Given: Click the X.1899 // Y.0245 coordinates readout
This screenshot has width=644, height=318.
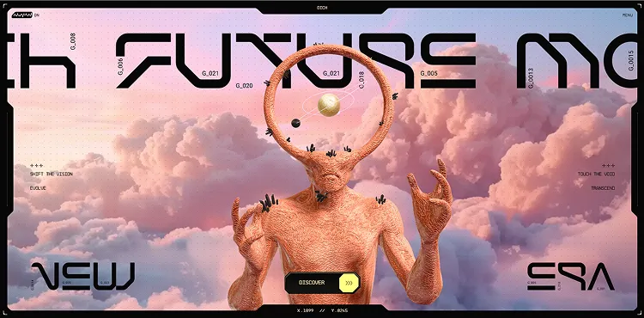Looking at the screenshot, I should tap(322, 310).
